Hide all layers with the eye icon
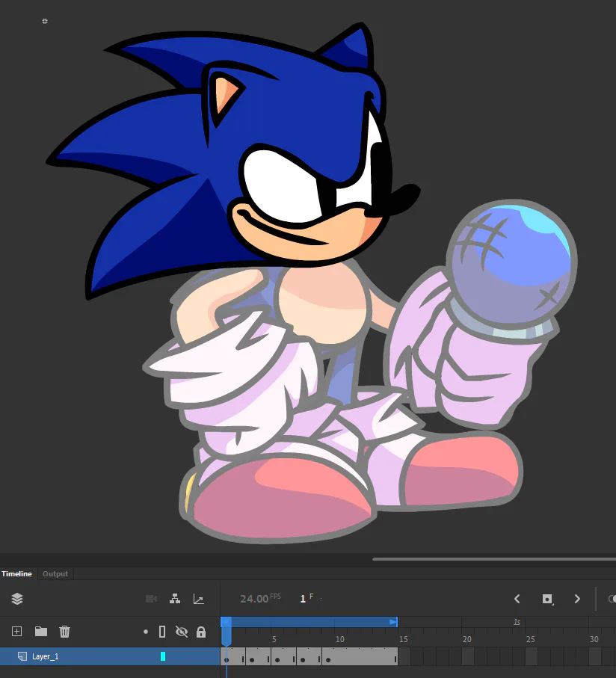Image resolution: width=616 pixels, height=678 pixels. click(x=182, y=632)
